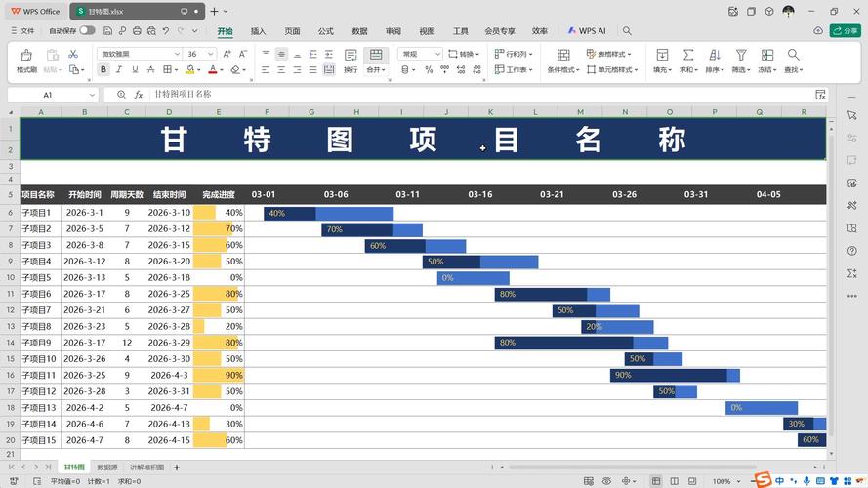Screen dimensions: 868x488
Task: Click the Print Preview icon
Action: click(151, 31)
